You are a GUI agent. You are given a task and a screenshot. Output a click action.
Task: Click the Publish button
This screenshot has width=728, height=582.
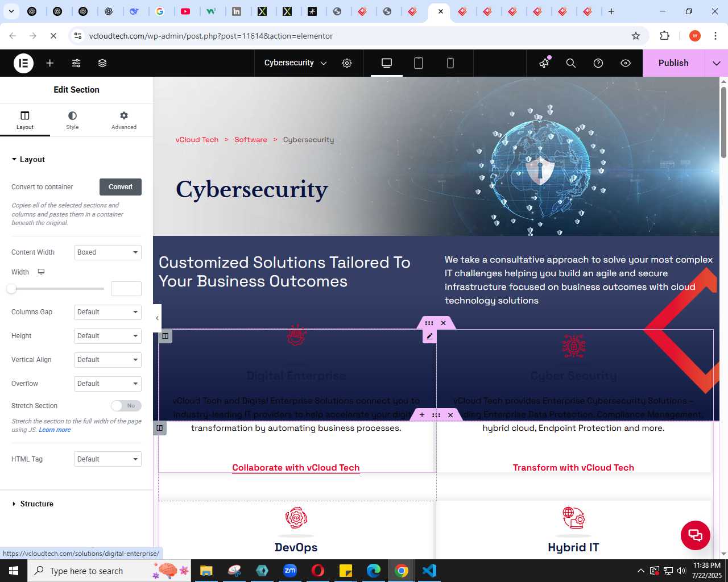[673, 63]
